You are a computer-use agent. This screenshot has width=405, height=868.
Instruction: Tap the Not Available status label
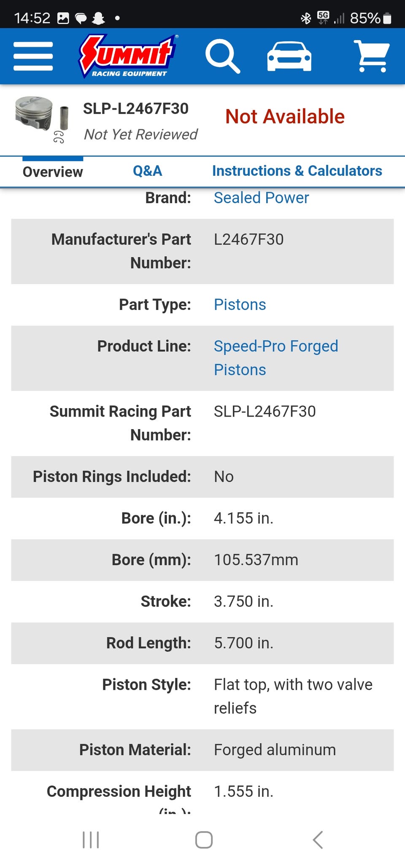(x=285, y=117)
